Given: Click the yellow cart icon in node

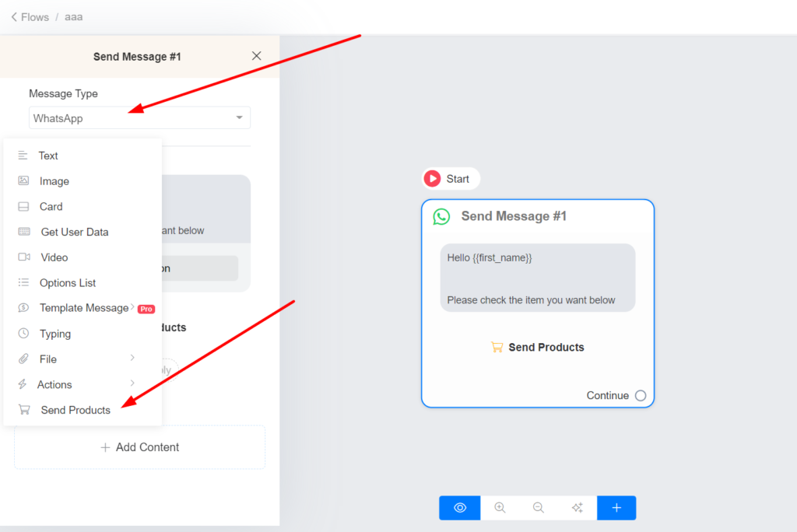Looking at the screenshot, I should click(497, 347).
